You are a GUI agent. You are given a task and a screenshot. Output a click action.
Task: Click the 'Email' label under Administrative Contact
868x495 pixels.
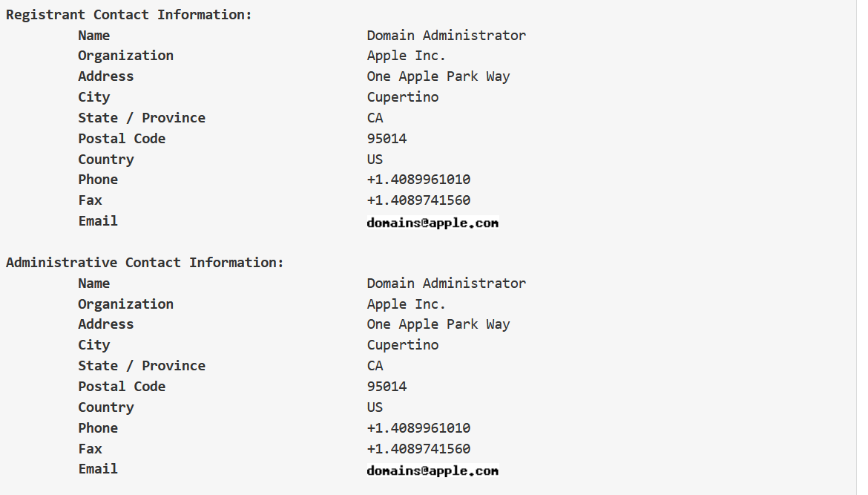pos(98,469)
